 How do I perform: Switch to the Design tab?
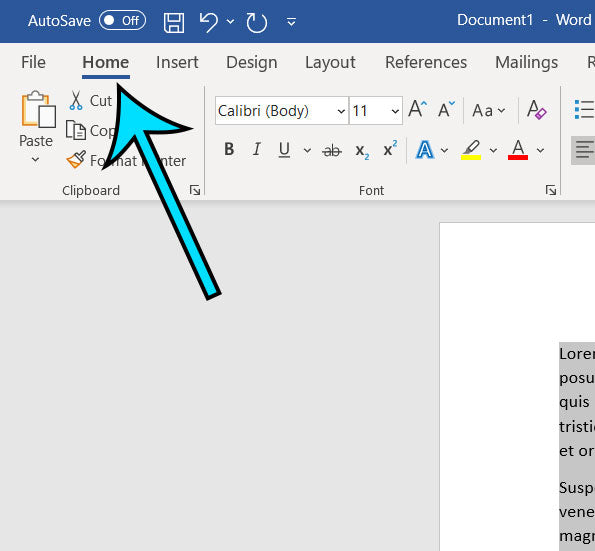click(252, 62)
